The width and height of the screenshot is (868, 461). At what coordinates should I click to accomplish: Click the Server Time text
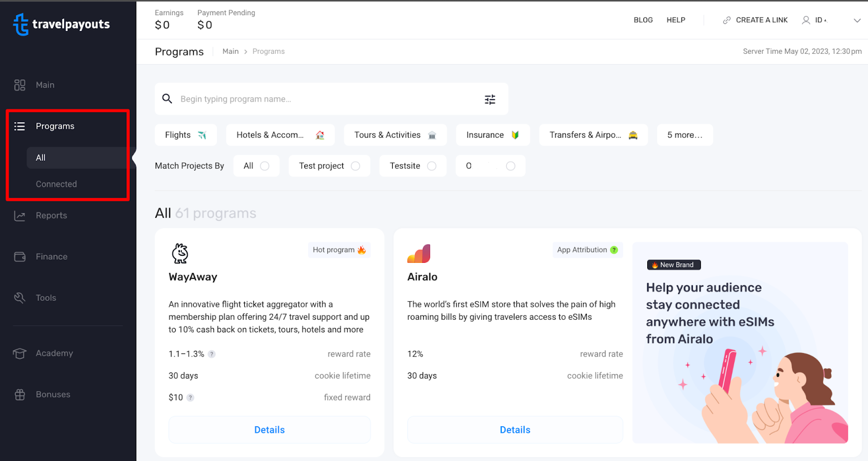[802, 52]
